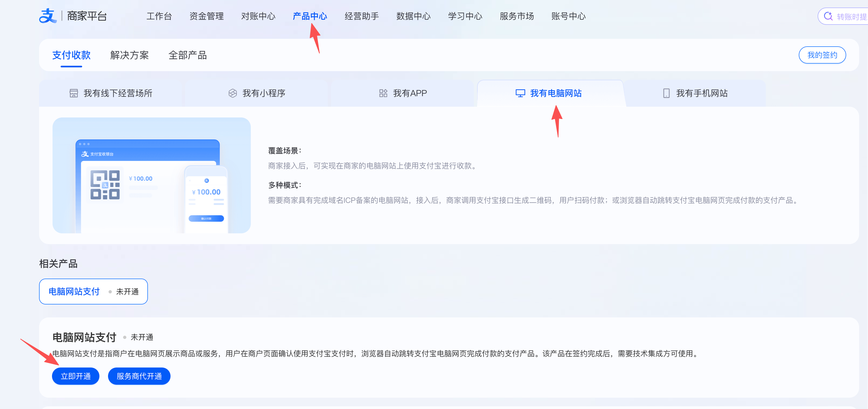Click the offline store icon
Viewport: 868px width, 409px height.
(x=74, y=93)
